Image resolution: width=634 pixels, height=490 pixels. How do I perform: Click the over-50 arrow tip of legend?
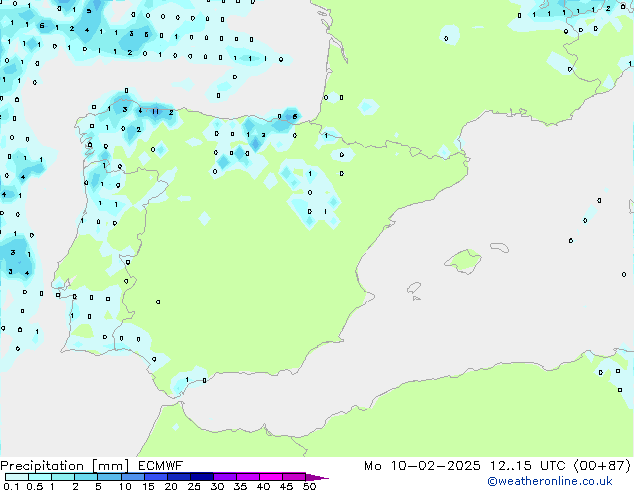point(317,477)
